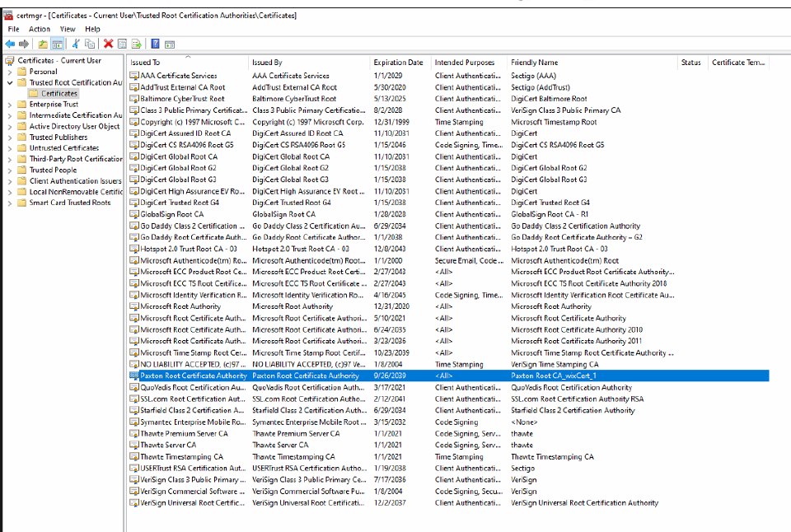
Task: Click certificate icon of Paxton Root Certificate Authority
Action: (134, 376)
